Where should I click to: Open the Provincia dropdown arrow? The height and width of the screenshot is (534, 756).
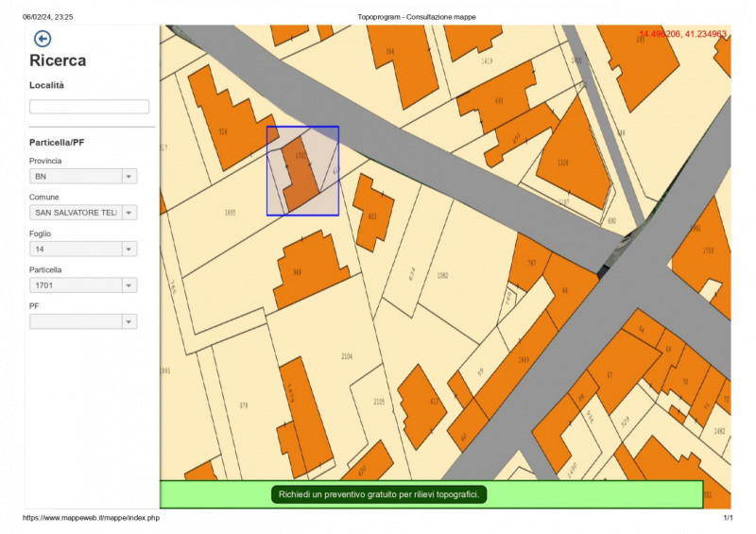129,177
